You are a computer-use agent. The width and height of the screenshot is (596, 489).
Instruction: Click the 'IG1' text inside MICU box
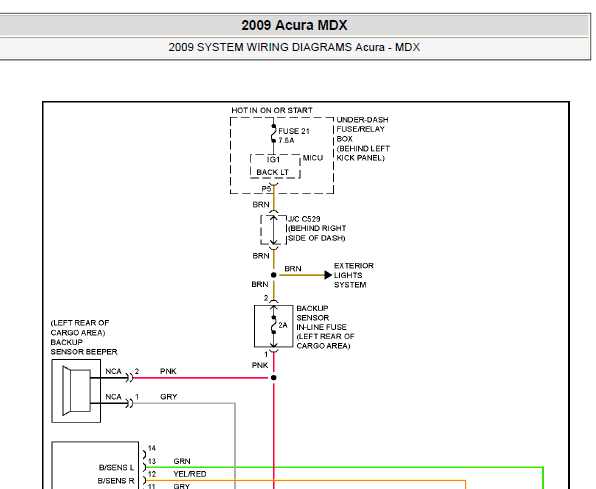(273, 159)
